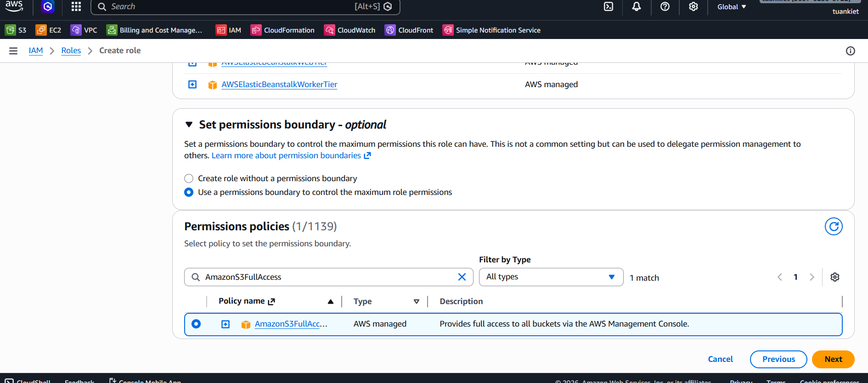Select Use a permissions boundary option
The height and width of the screenshot is (383, 868).
click(x=189, y=192)
